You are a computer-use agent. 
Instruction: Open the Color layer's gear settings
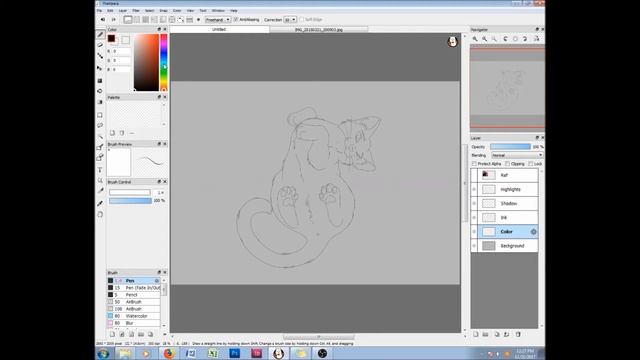click(533, 232)
